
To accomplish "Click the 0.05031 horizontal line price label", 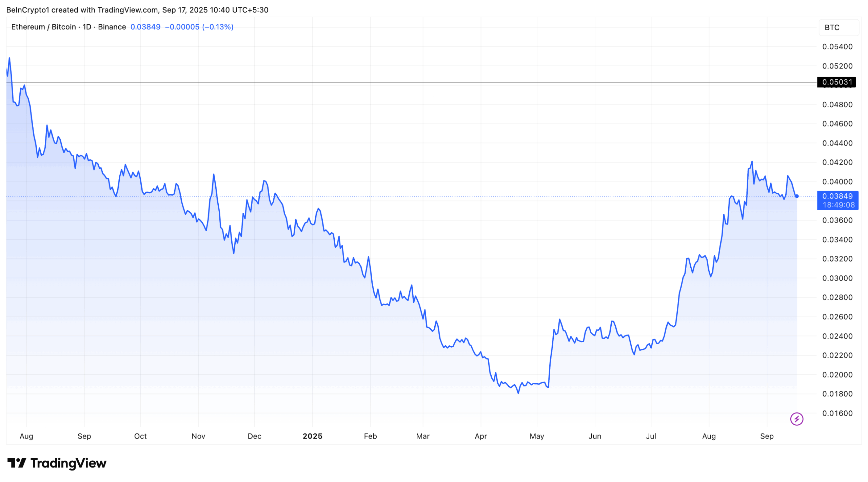I will point(836,82).
